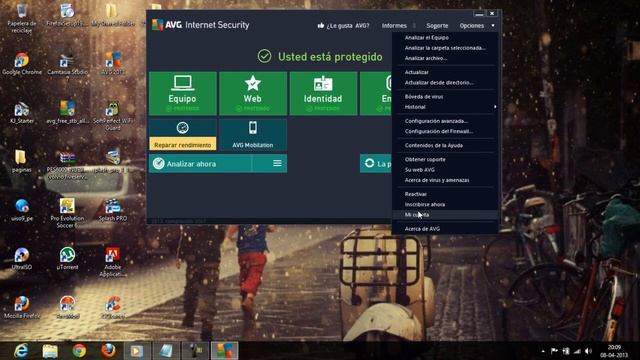640x360 pixels.
Task: Open File Explorer from taskbar
Action: click(50, 351)
